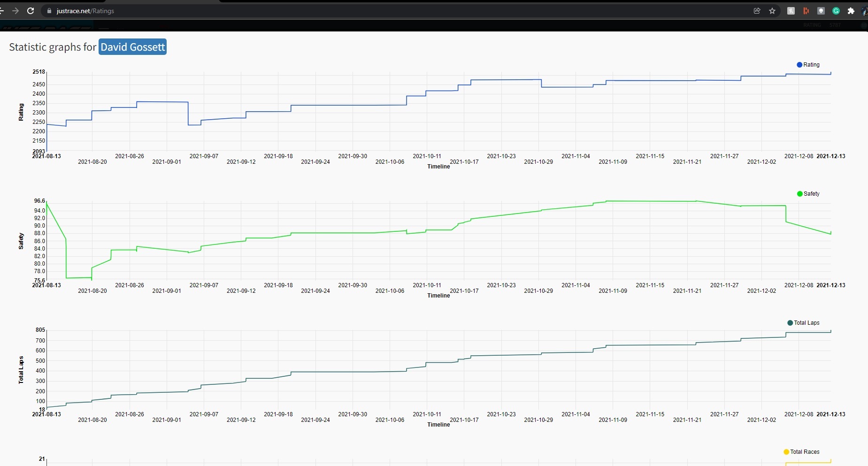Open the Grammarly extension
This screenshot has height=466, width=868.
836,11
